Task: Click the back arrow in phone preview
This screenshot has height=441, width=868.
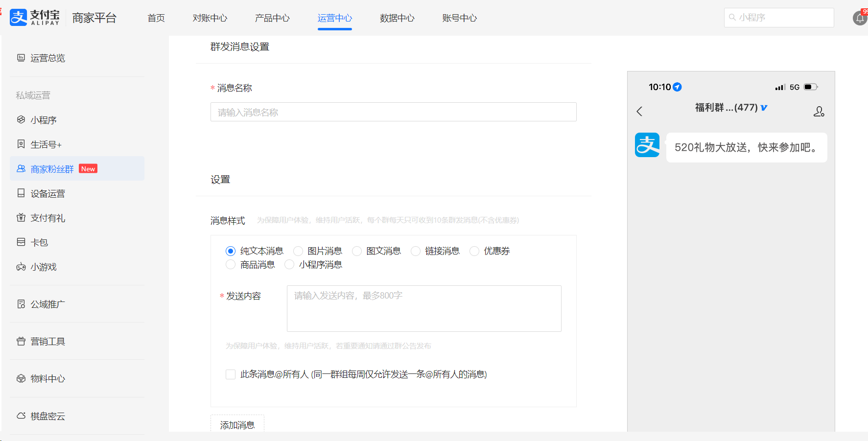Action: point(639,111)
